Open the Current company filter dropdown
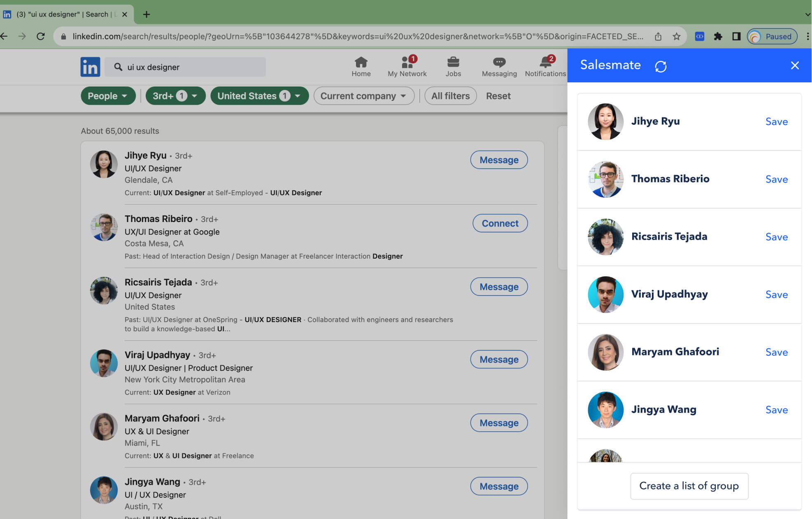The height and width of the screenshot is (519, 812). [x=364, y=96]
